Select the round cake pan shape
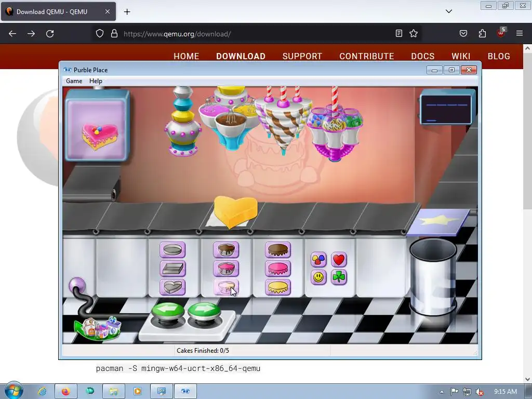The width and height of the screenshot is (532, 399). tap(172, 250)
